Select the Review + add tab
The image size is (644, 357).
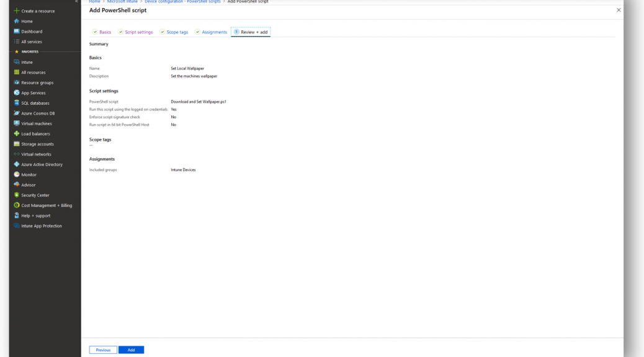click(251, 32)
